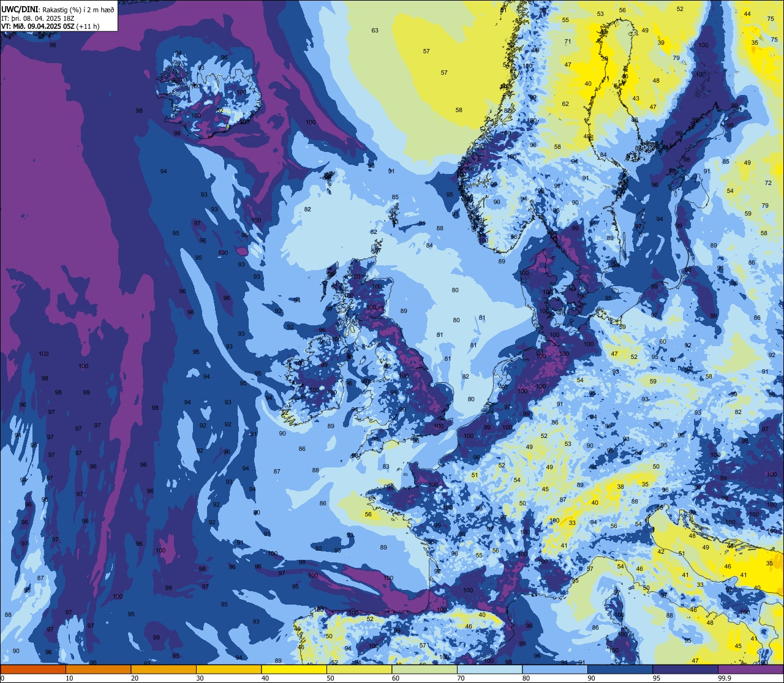Click the light blue 70–80 legend swatch
The image size is (784, 683).
pos(489,670)
